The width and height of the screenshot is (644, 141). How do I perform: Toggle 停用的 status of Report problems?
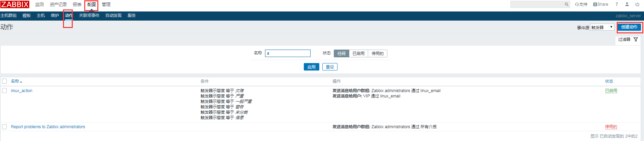(611, 127)
